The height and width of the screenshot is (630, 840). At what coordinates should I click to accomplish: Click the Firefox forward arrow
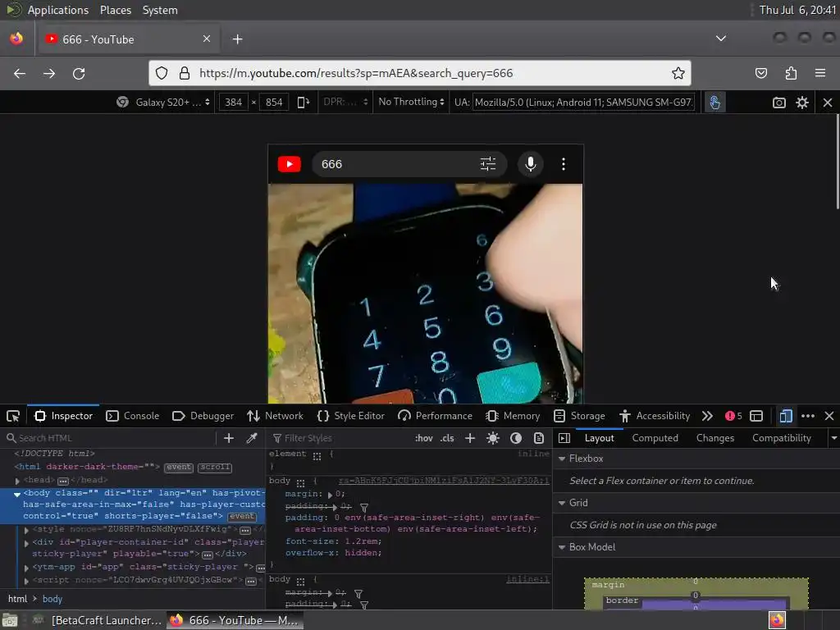[49, 73]
